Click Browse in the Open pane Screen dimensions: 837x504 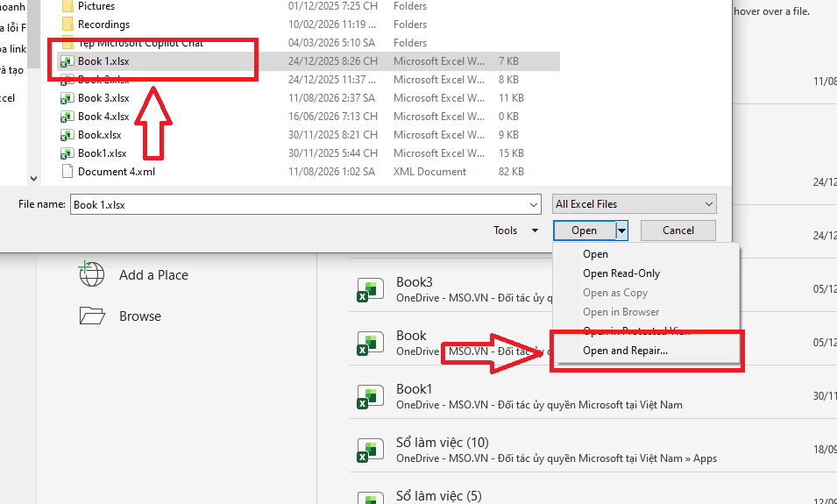[140, 316]
